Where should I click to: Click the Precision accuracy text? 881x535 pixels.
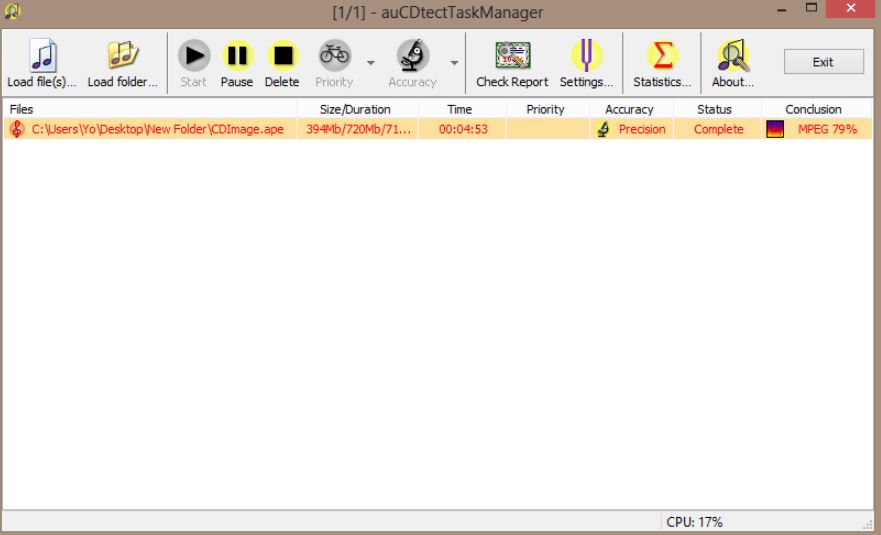point(642,129)
